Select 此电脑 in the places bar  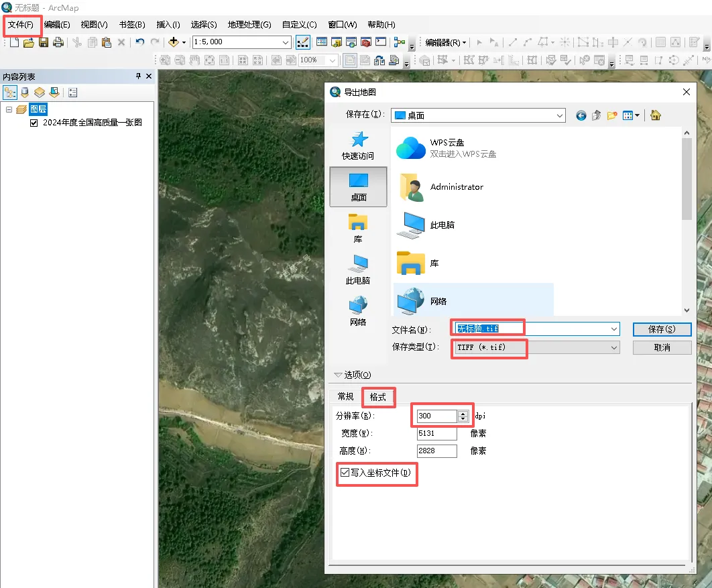pos(358,270)
